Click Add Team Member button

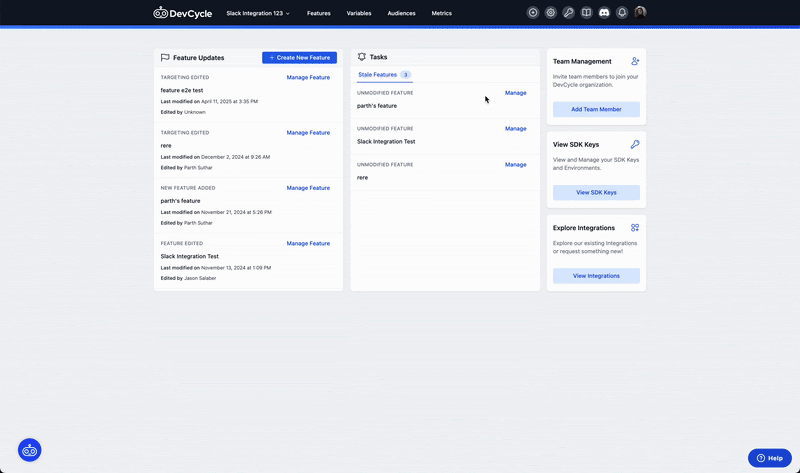click(596, 109)
